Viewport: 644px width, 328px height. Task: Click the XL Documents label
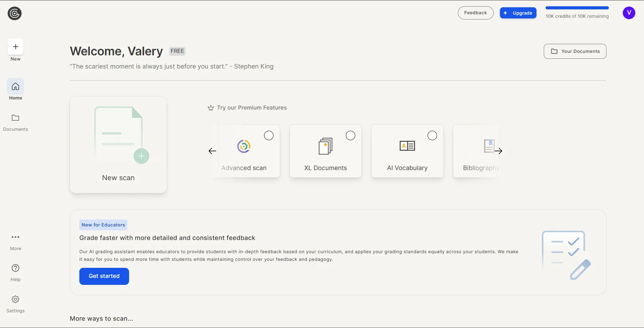326,168
